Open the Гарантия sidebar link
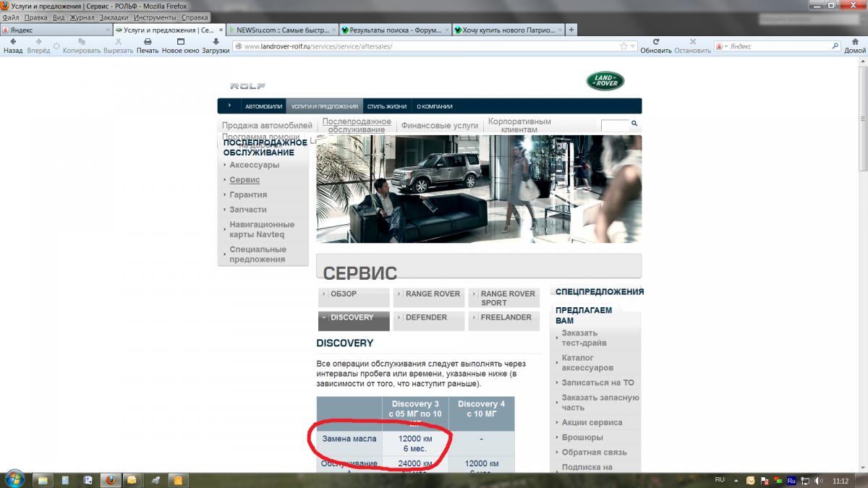Viewport: 868px width, 488px height. 248,194
